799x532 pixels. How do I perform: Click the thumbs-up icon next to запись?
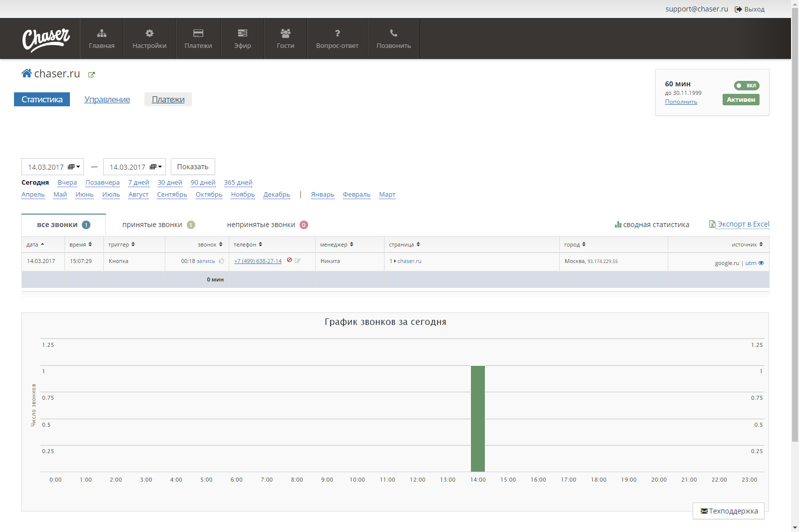point(222,261)
